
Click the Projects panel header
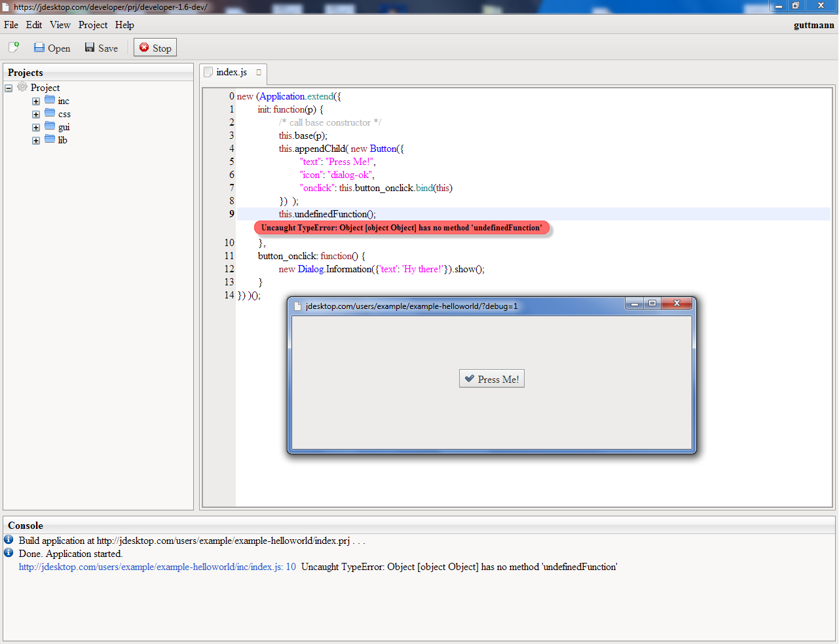[x=98, y=73]
